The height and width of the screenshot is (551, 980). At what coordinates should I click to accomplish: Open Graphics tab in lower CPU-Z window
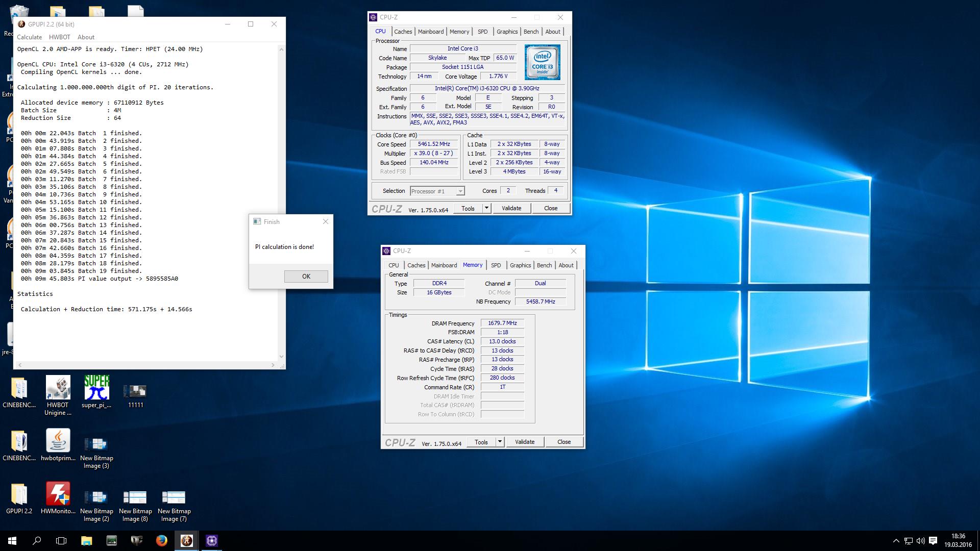tap(520, 265)
